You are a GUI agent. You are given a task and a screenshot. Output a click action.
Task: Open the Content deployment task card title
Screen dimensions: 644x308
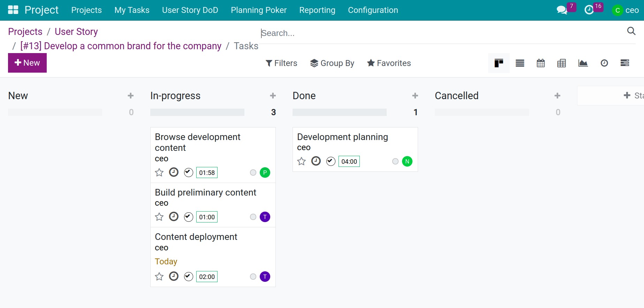click(196, 237)
